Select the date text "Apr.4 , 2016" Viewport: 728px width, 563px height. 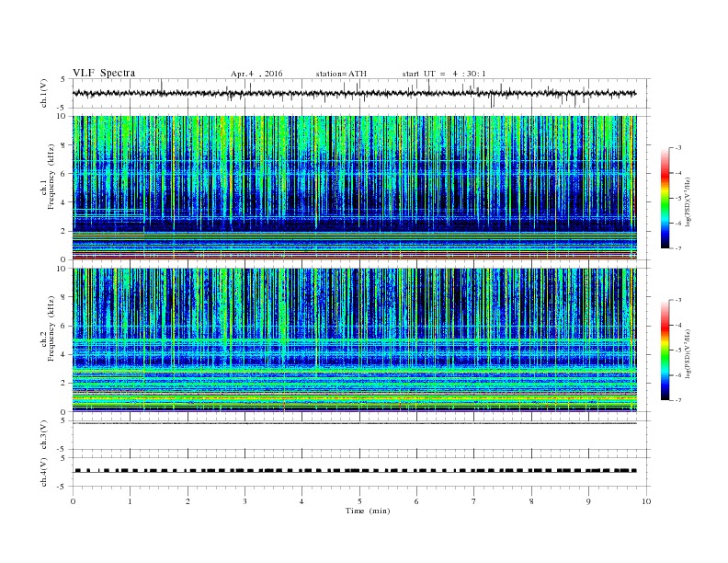click(256, 74)
